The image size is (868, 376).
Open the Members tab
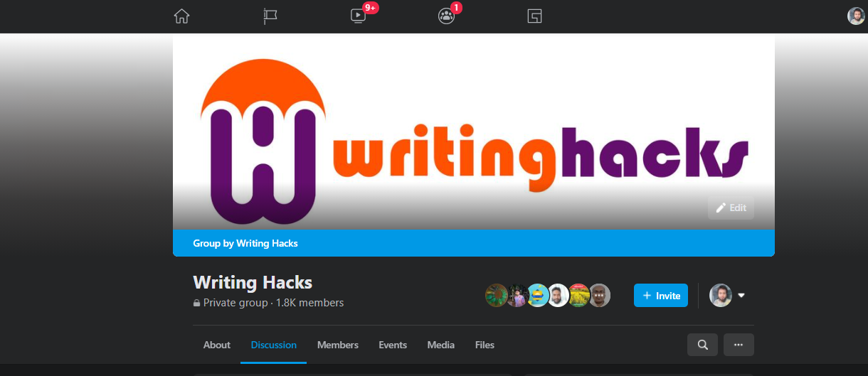point(338,345)
